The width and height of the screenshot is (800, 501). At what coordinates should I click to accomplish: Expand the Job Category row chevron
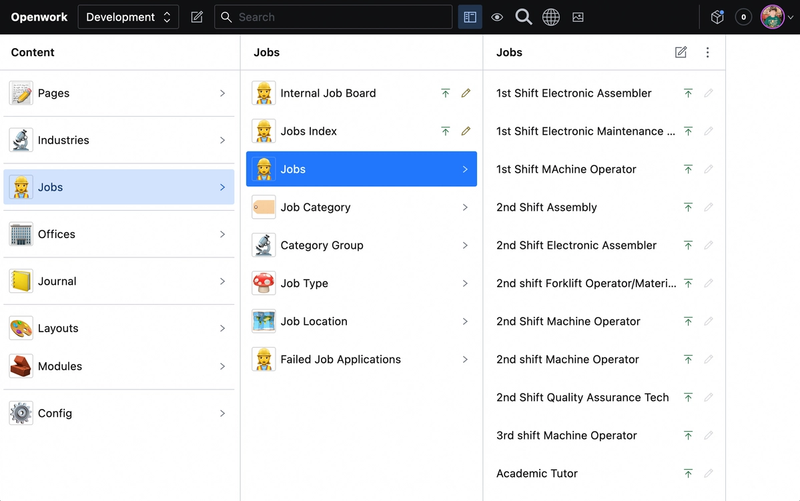pos(465,207)
